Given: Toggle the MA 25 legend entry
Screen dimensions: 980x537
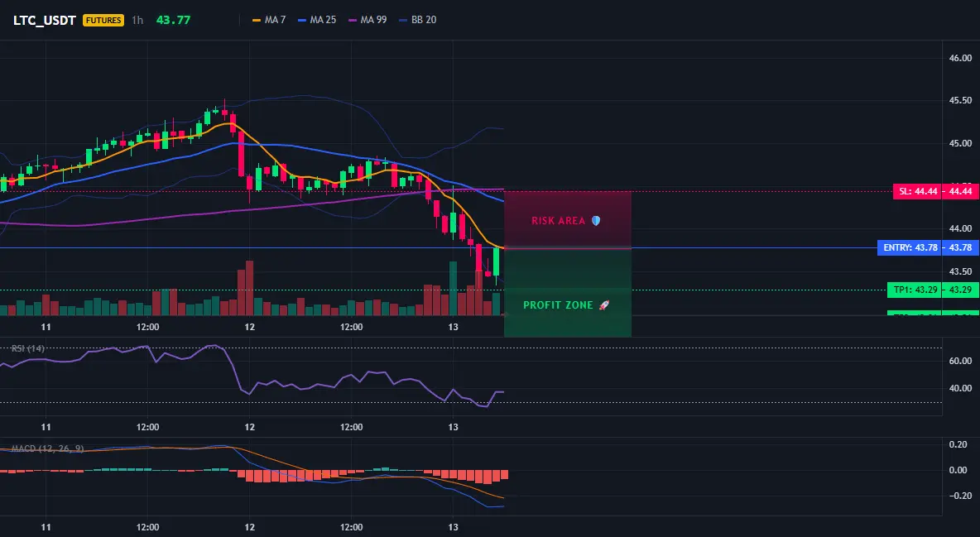Looking at the screenshot, I should click(317, 20).
